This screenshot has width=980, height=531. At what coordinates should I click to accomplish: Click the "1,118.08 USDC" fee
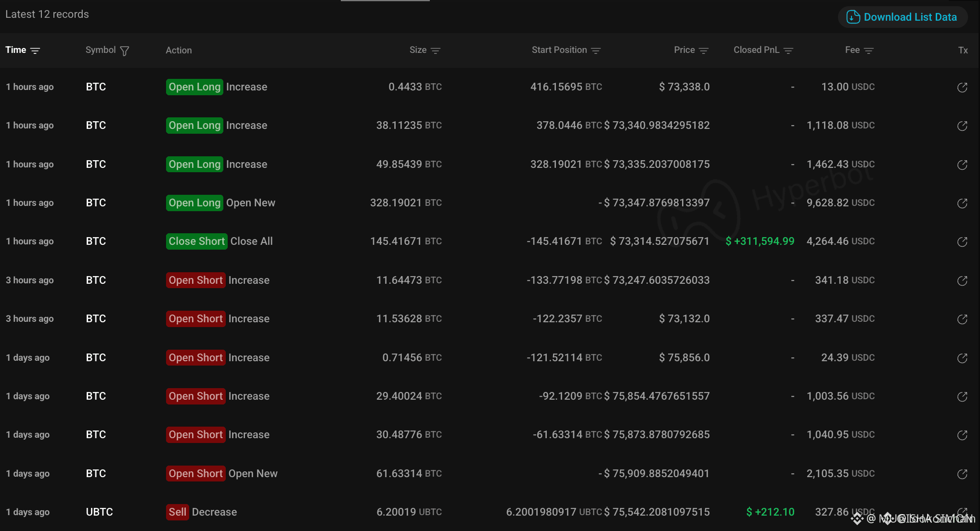click(841, 125)
